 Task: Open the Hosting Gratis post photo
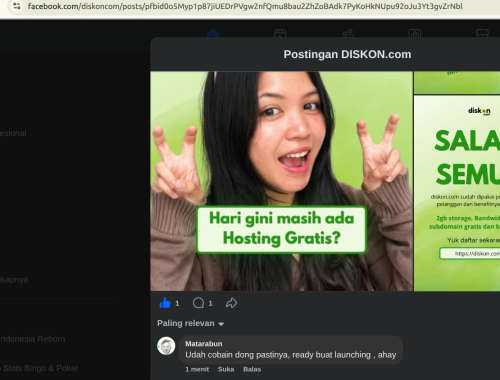coord(281,181)
